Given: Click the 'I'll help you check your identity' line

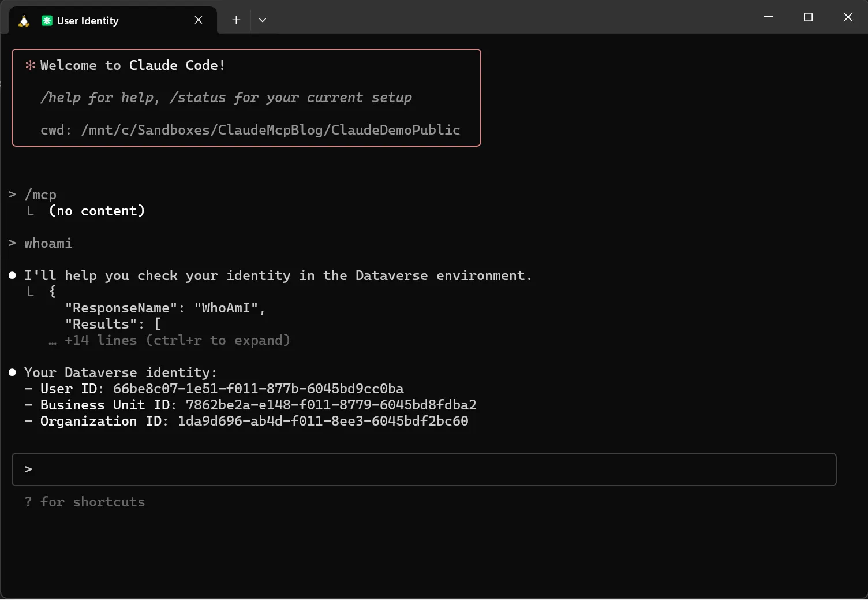Looking at the screenshot, I should pos(278,275).
